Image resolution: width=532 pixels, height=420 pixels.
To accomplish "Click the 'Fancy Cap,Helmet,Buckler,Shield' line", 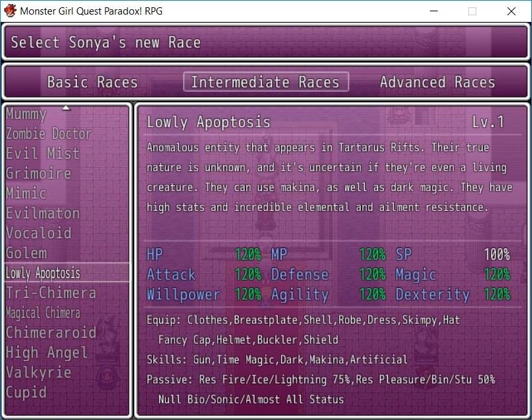I will point(248,340).
